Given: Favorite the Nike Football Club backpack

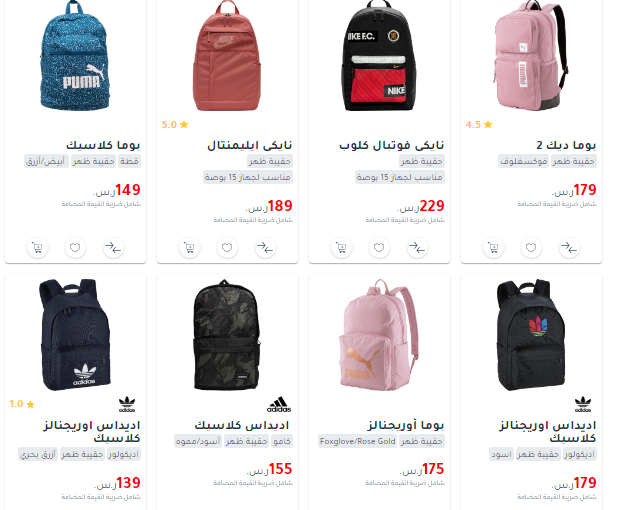Looking at the screenshot, I should [x=379, y=248].
